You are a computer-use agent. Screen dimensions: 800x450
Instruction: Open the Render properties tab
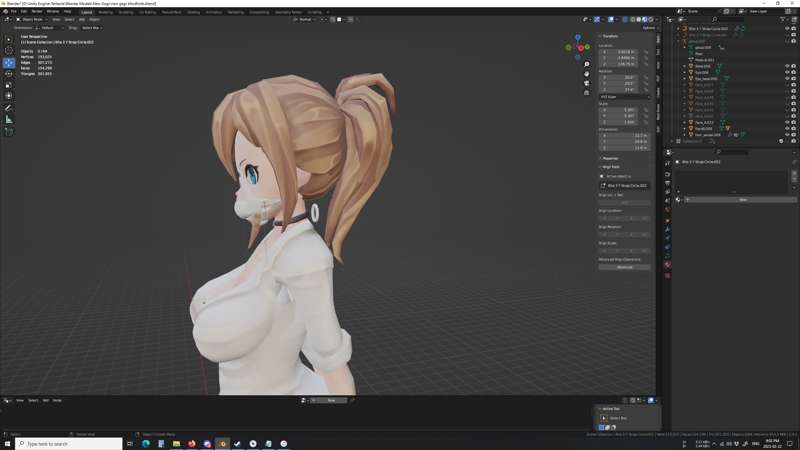coord(667,174)
